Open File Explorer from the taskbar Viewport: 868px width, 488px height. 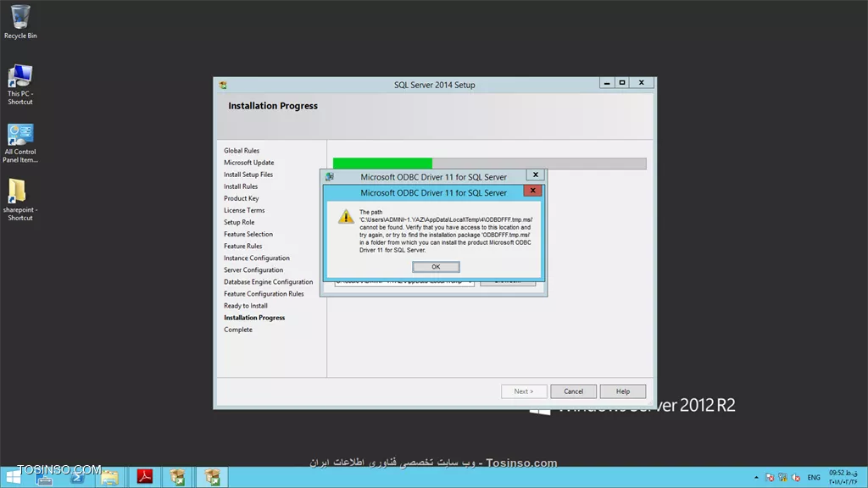click(109, 477)
